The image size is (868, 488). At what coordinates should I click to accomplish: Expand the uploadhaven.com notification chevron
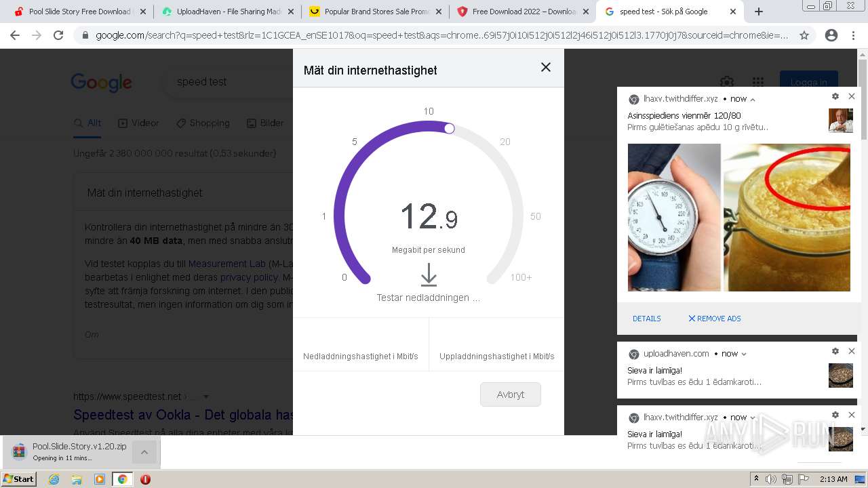(x=744, y=354)
